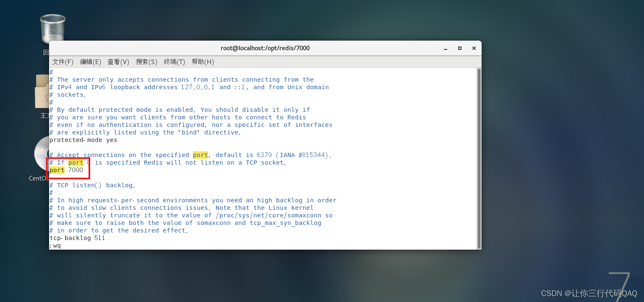Click the 'tcp-backlog 511' line

coord(77,238)
